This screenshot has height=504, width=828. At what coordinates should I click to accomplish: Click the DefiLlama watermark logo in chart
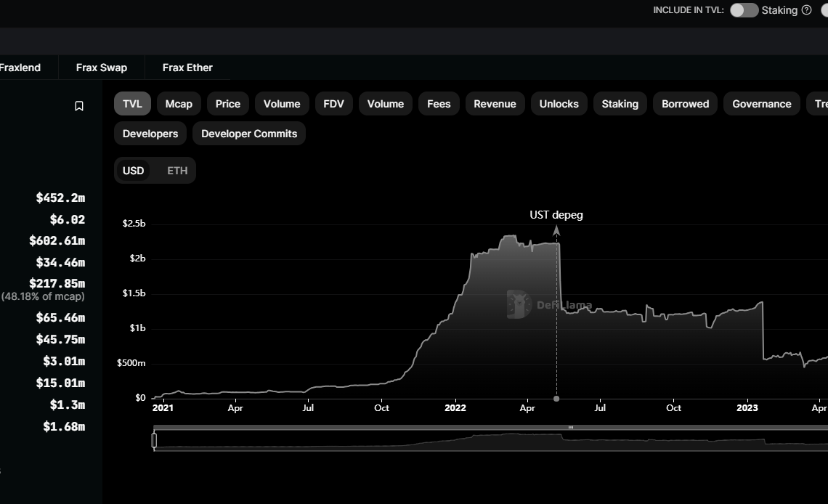coord(519,305)
